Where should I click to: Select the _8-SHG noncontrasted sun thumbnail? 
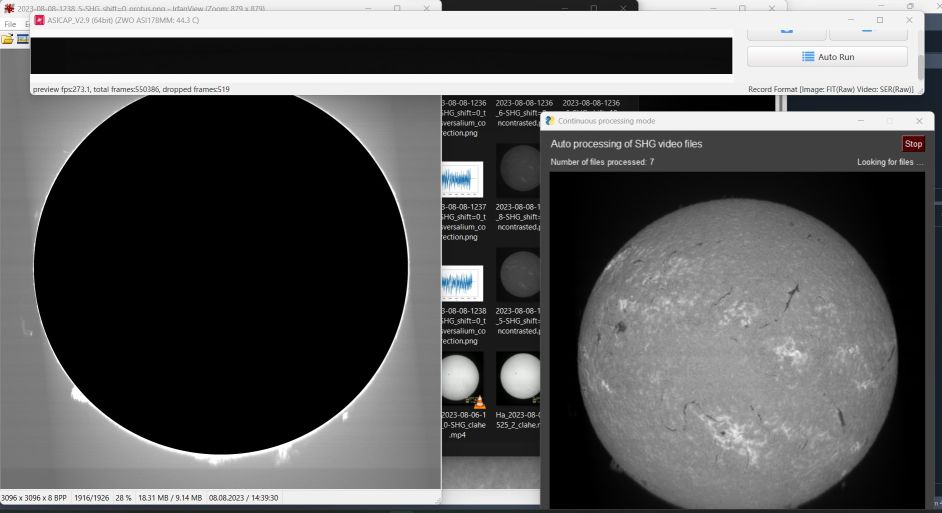click(519, 170)
